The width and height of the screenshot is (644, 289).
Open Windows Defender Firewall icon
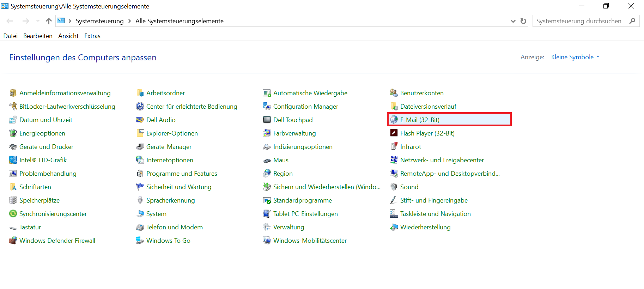click(13, 241)
